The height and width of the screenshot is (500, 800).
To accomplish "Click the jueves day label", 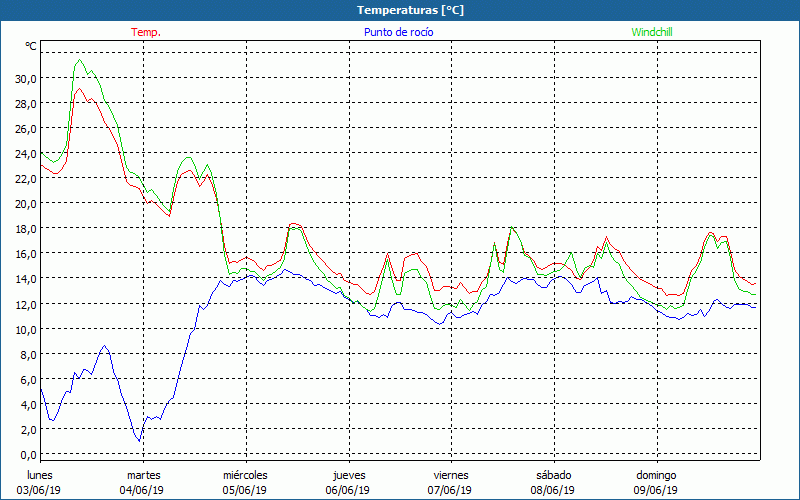I will coord(349,475).
